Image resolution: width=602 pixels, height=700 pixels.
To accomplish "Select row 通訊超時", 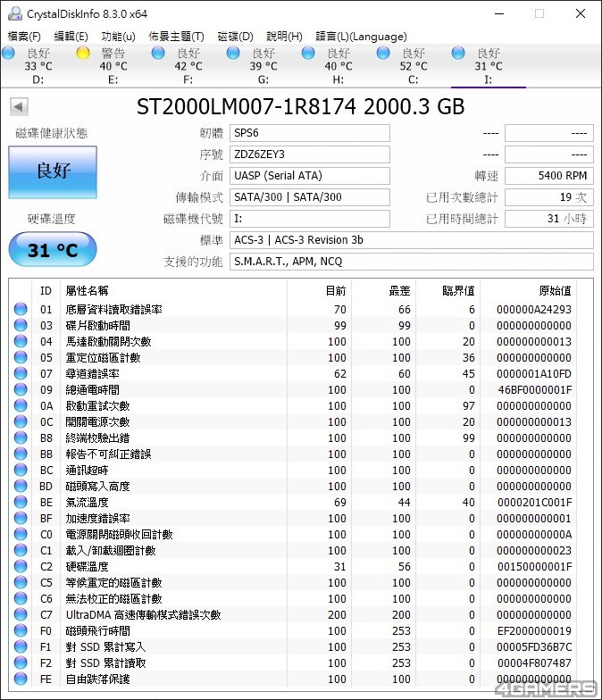I will [295, 470].
